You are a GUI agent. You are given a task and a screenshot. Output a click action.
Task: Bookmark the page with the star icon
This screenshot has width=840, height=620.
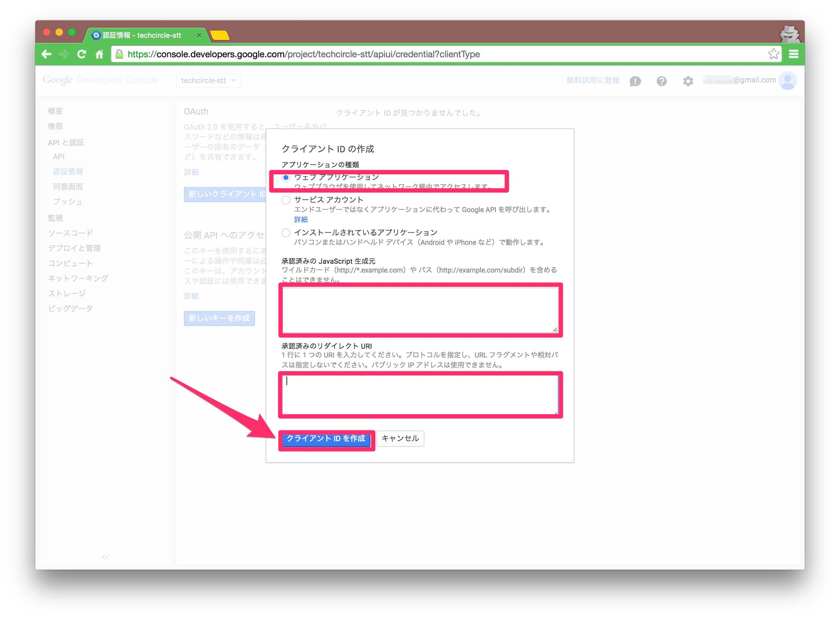(x=773, y=54)
